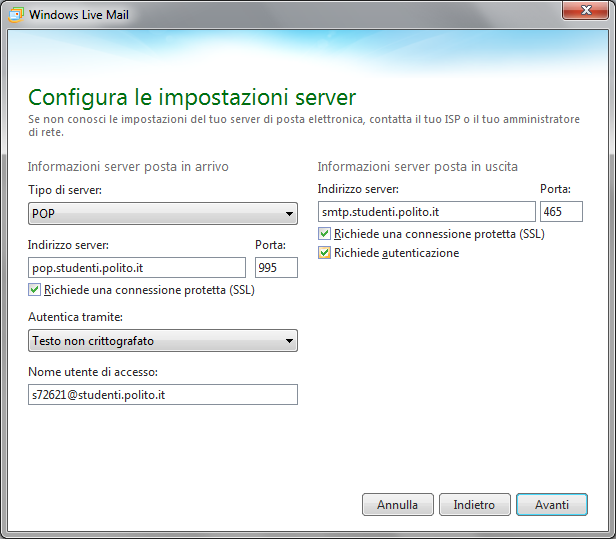Open the Tipo di server POP dropdown
Viewport: 616px width, 539px height.
(x=163, y=213)
